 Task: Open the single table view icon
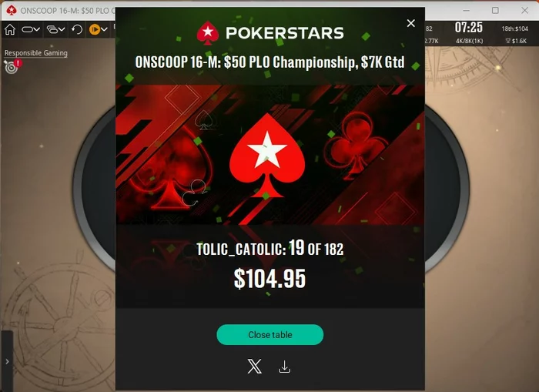[x=27, y=29]
